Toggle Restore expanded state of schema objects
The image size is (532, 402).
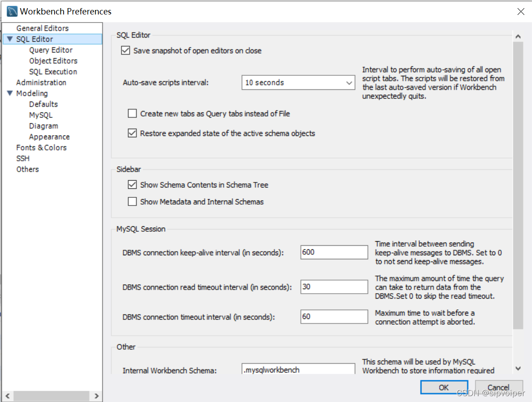click(x=132, y=133)
